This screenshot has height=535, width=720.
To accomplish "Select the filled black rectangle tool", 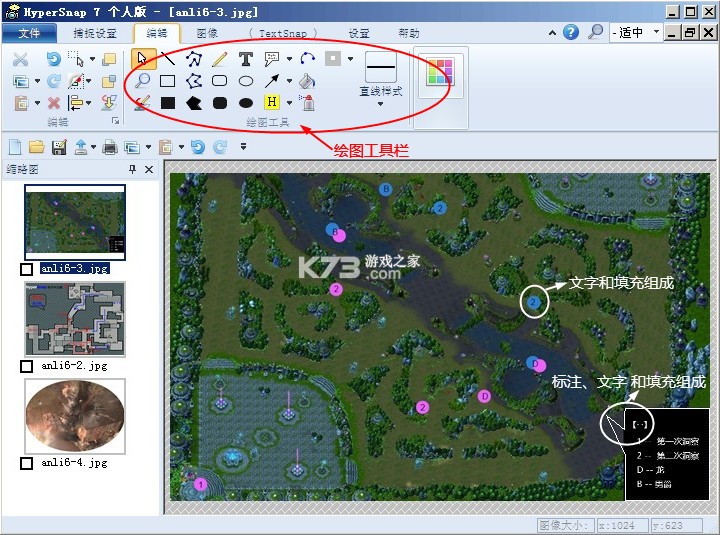I will point(168,102).
